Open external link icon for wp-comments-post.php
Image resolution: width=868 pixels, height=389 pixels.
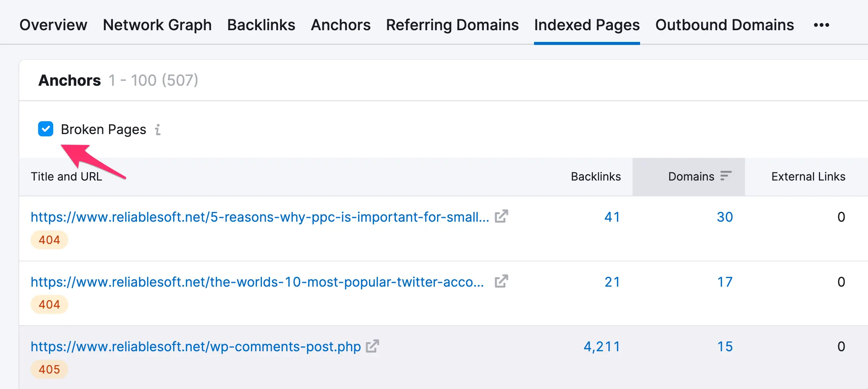[372, 346]
